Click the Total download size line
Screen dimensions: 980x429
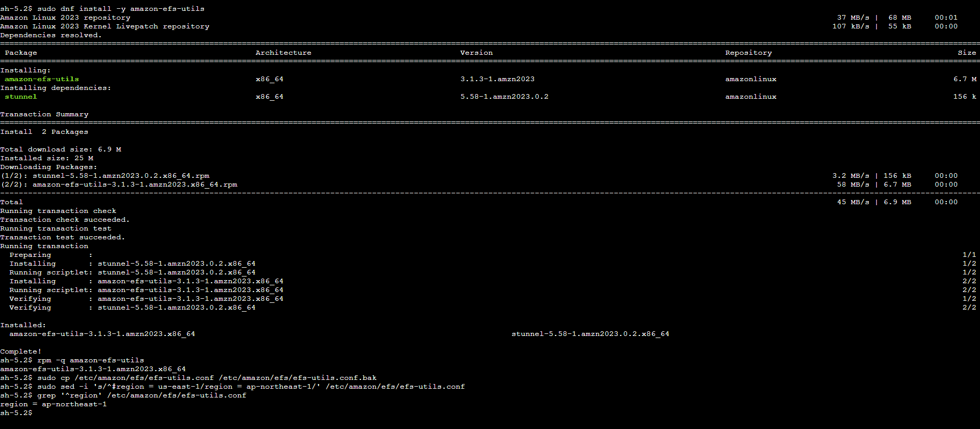[61, 149]
